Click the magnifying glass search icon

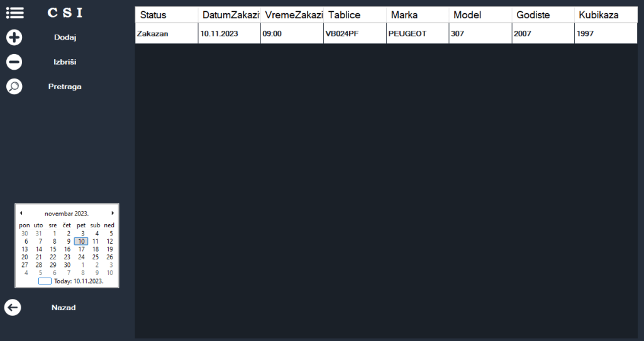click(14, 87)
